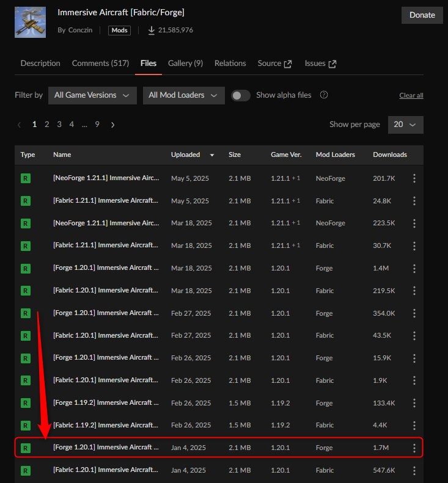The height and width of the screenshot is (483, 448).
Task: Click Mod Loaders column header
Action: (x=335, y=154)
